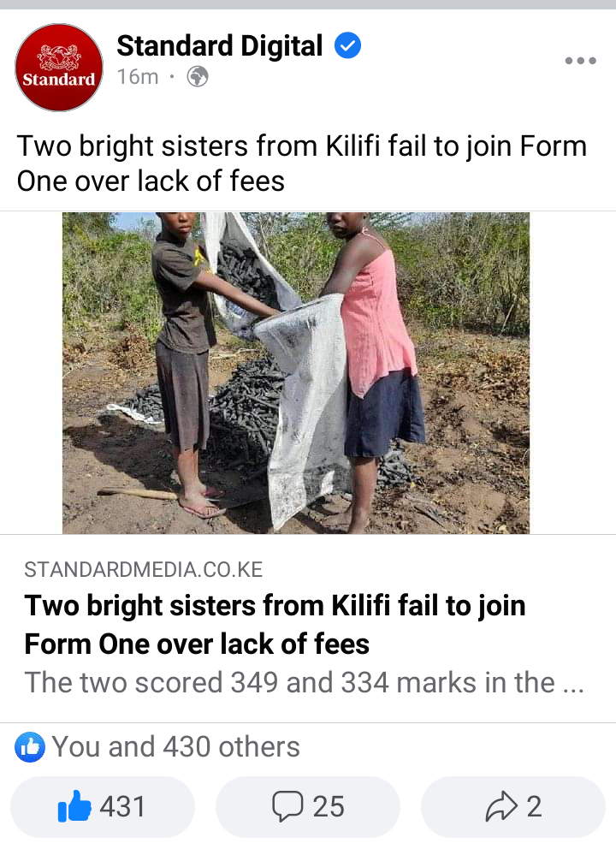The width and height of the screenshot is (616, 849).
Task: Click the 431 like count number
Action: pos(122,806)
